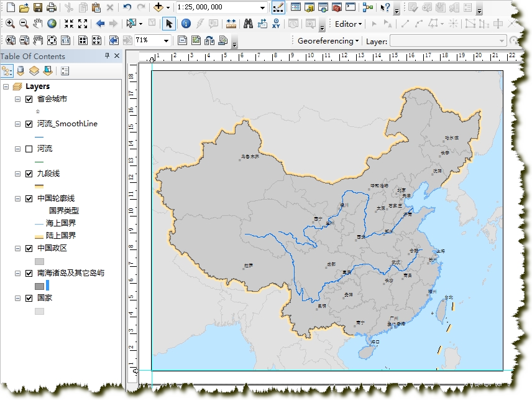Activate the Pan hand tool

pos(37,24)
